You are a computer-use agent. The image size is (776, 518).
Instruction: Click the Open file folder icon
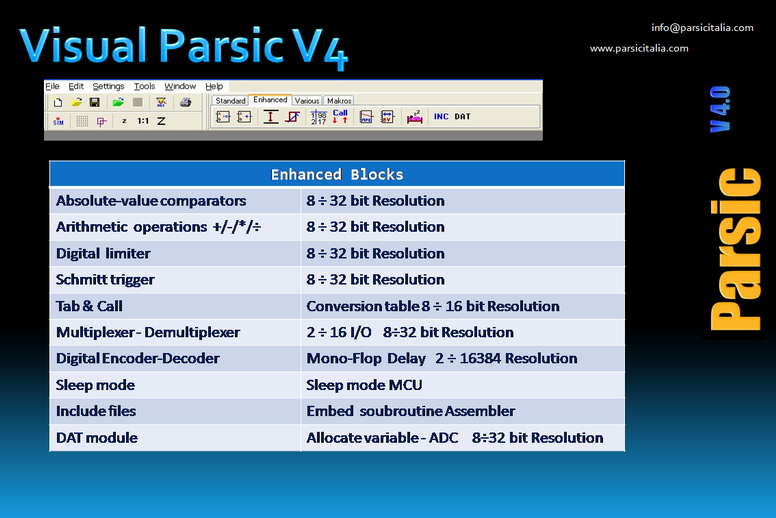pos(76,102)
